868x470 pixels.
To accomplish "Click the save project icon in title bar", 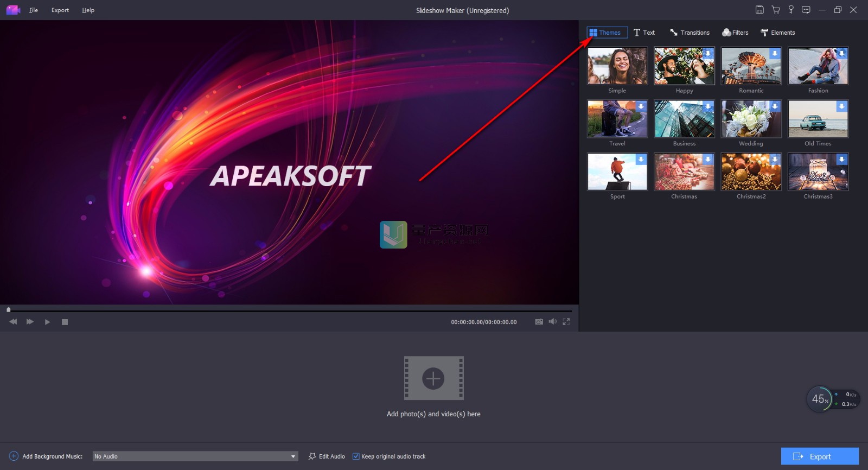I will (x=759, y=10).
